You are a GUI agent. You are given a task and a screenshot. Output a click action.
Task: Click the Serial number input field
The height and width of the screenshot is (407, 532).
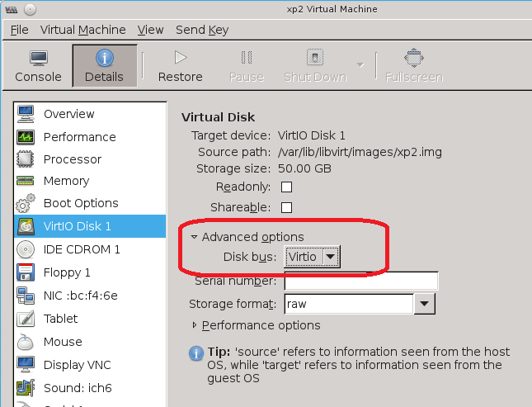point(360,281)
